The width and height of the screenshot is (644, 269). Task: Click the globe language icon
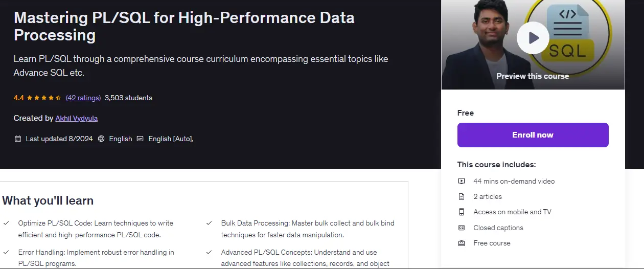point(101,139)
